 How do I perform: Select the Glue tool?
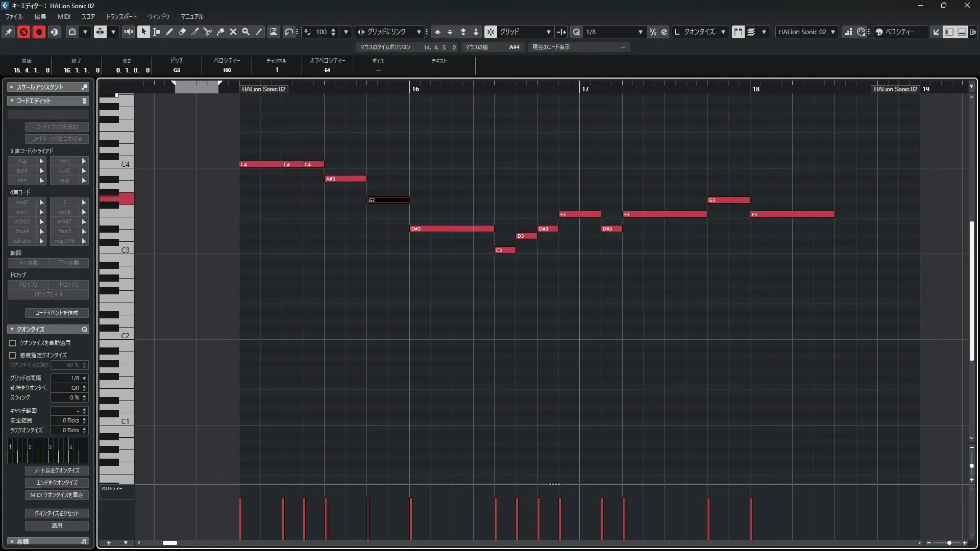(220, 32)
